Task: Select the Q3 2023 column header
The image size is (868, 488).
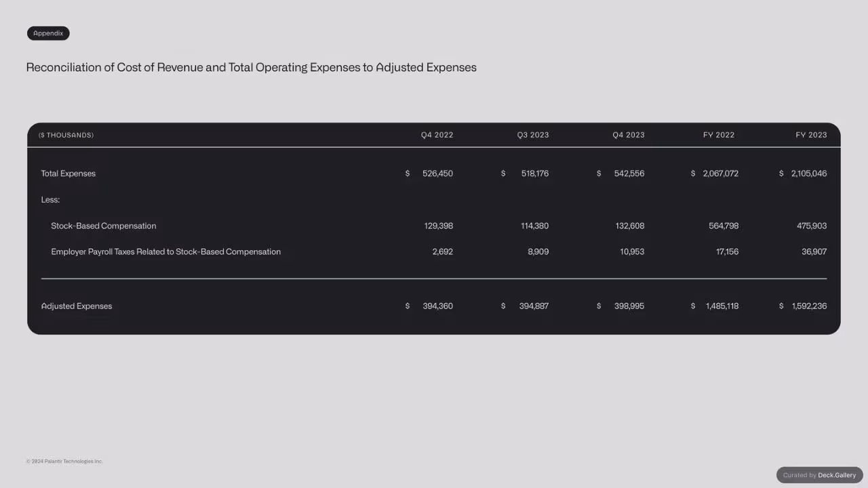Action: click(x=533, y=135)
